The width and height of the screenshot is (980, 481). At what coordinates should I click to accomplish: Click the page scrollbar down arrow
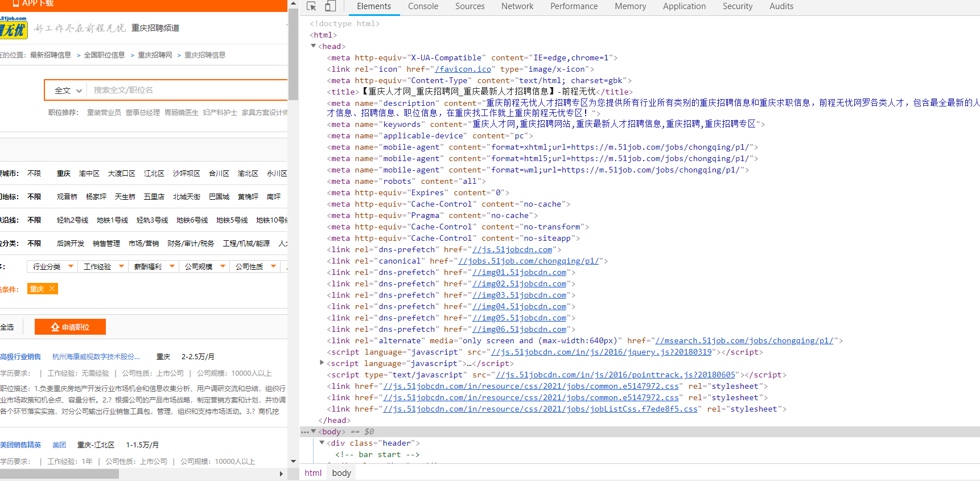tap(293, 462)
